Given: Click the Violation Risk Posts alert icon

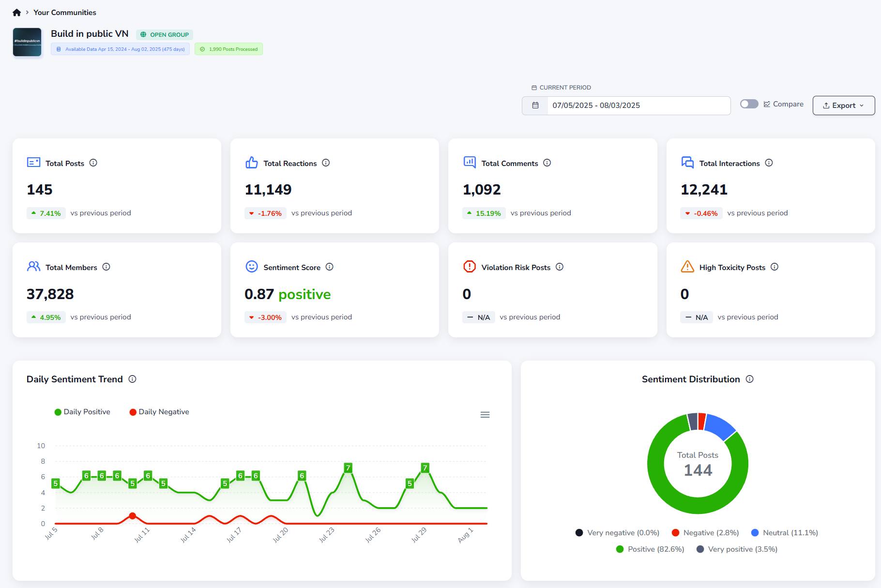Looking at the screenshot, I should [470, 267].
